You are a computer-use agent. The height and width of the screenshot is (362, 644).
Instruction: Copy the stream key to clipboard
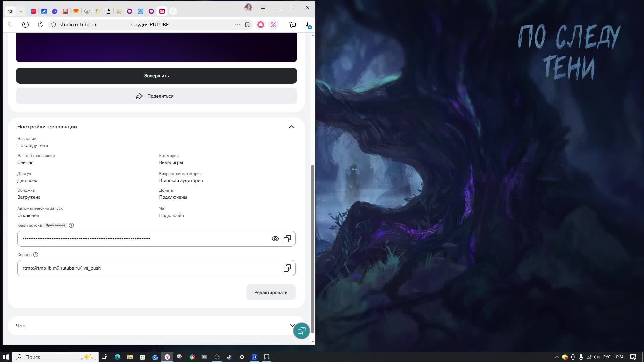tap(287, 239)
